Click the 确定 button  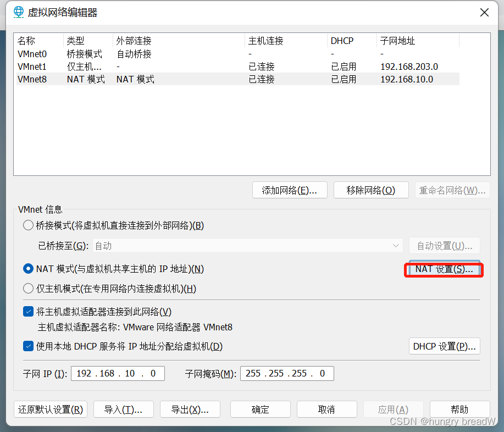click(x=261, y=409)
